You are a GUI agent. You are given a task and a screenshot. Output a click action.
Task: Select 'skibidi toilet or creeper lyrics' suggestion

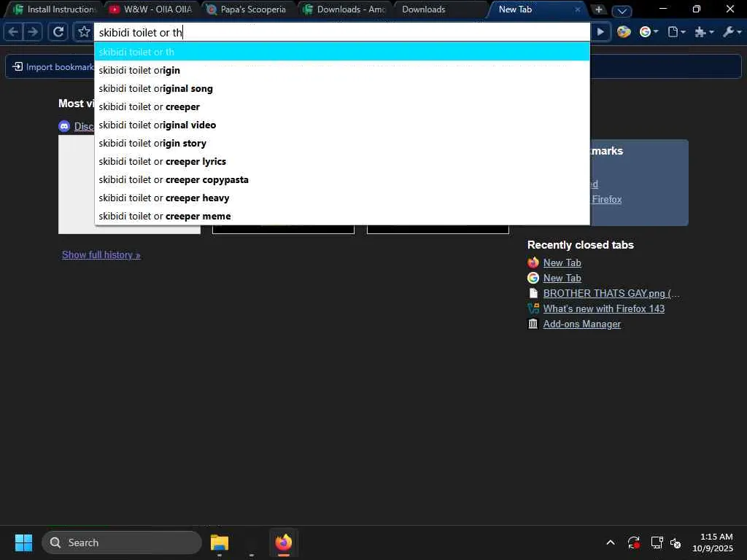click(341, 161)
